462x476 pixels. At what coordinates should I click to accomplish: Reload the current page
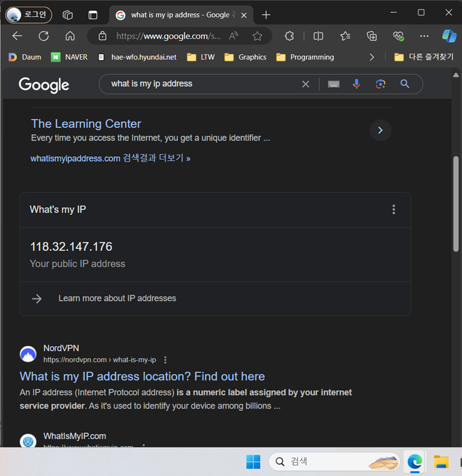(44, 36)
